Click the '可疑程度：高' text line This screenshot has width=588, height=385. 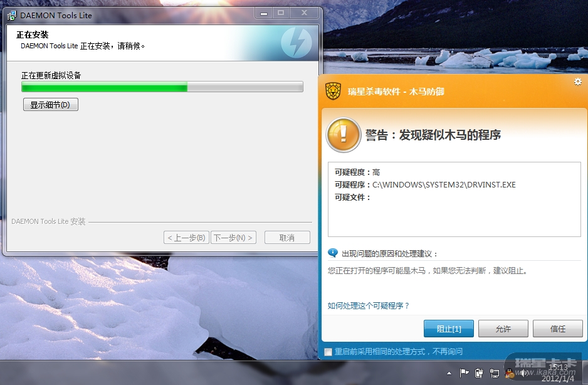coord(357,172)
